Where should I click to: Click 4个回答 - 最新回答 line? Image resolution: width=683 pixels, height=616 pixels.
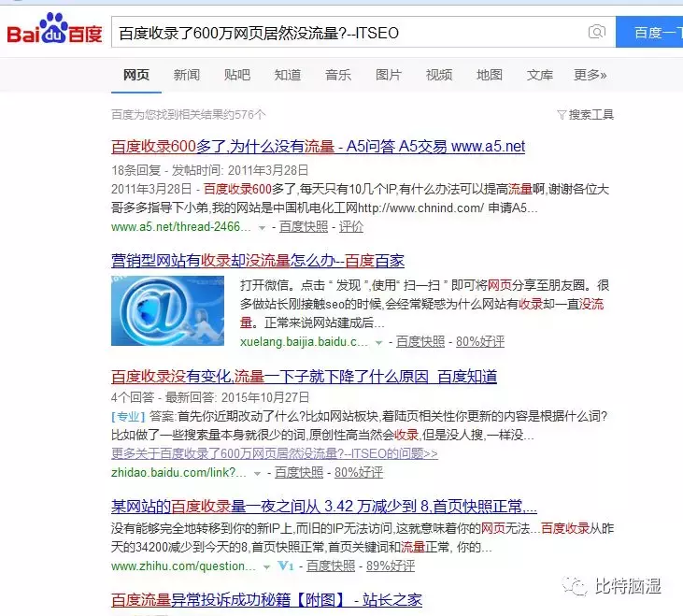coord(210,397)
